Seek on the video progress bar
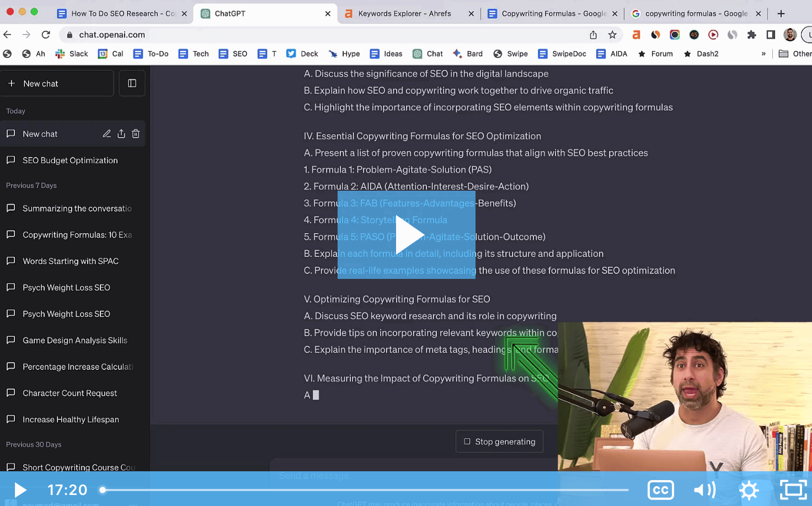Screen dimensions: 812x506 click(x=365, y=489)
